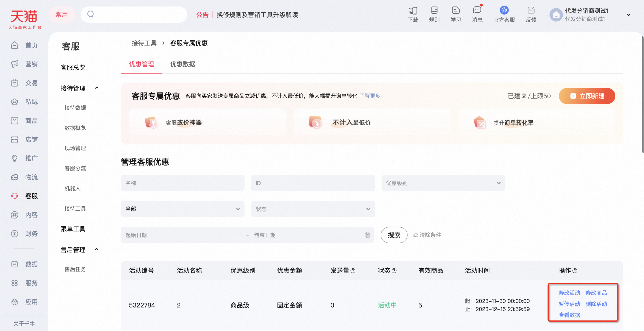Click the search magnifier icon in top bar
Viewport: 644px width, 331px height.
click(90, 14)
